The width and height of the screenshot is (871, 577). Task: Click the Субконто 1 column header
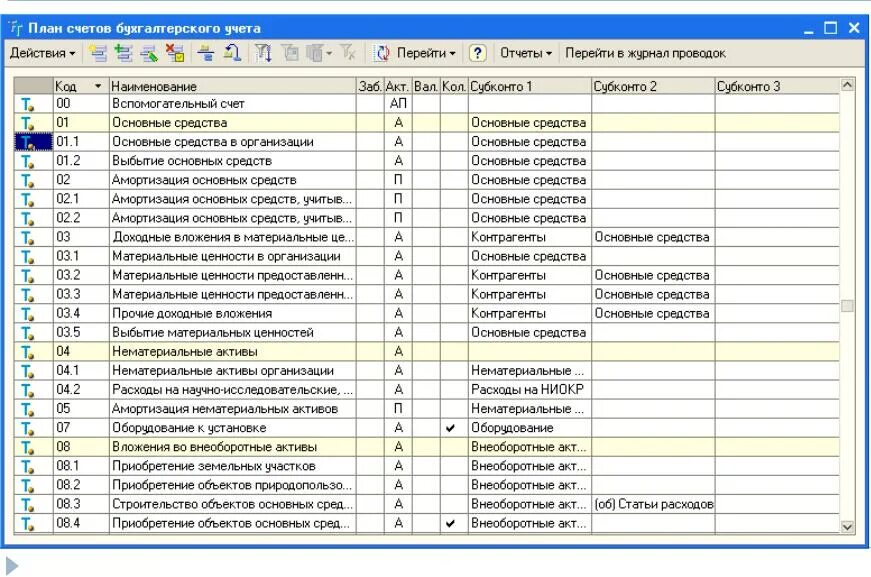(530, 86)
